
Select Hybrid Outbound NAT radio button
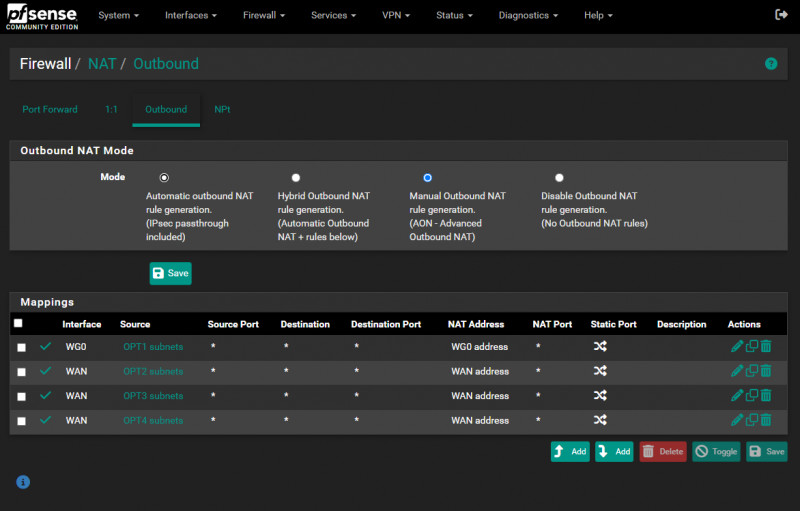[x=296, y=177]
